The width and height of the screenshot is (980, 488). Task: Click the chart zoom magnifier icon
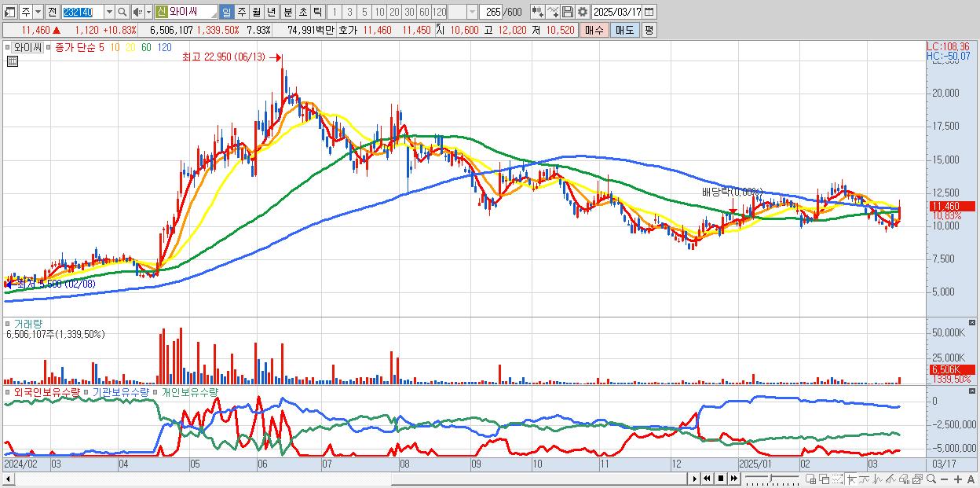(931, 479)
